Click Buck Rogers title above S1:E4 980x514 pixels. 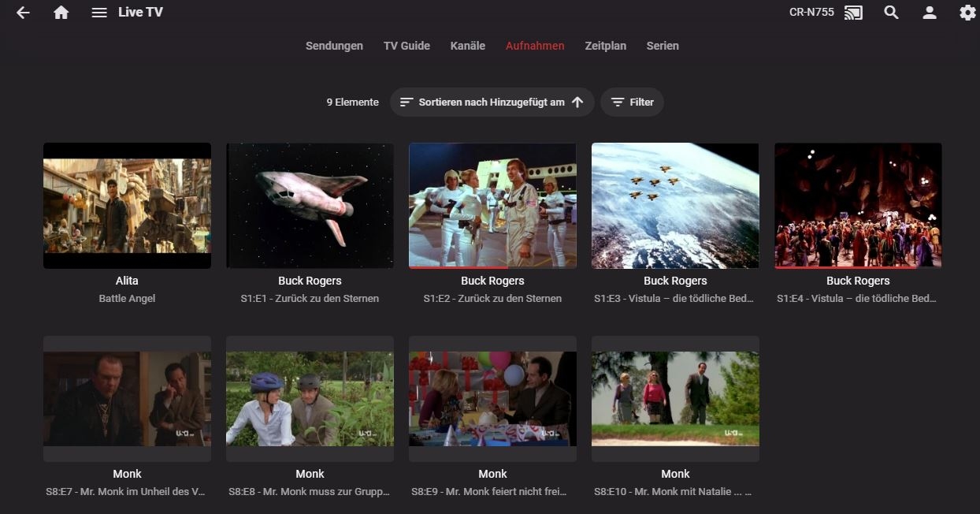pos(858,281)
